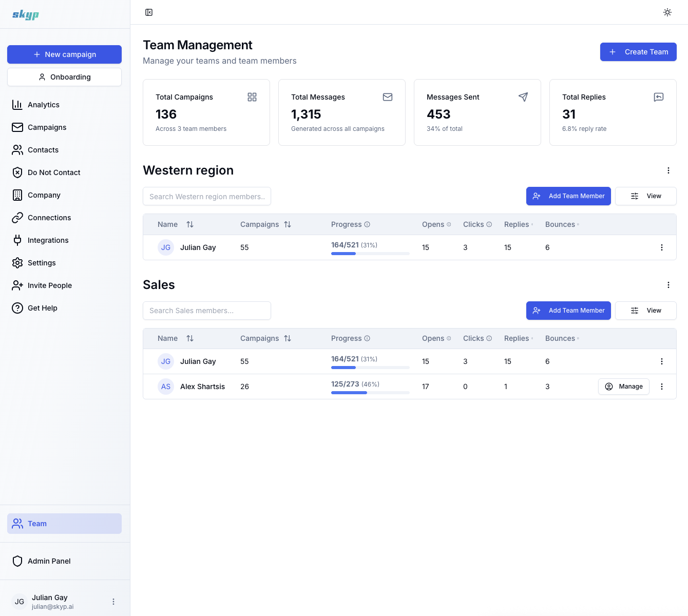Collapse the sidebar using the top-left icon

(x=148, y=12)
